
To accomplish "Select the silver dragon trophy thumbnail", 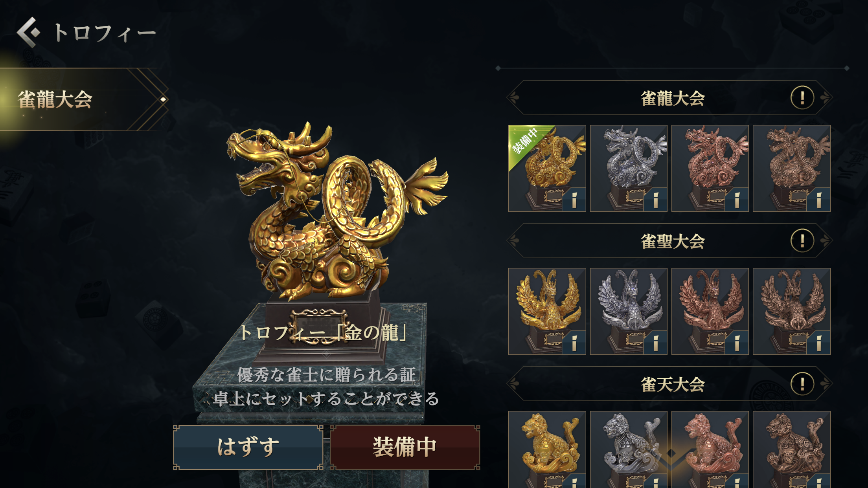I will coord(629,168).
